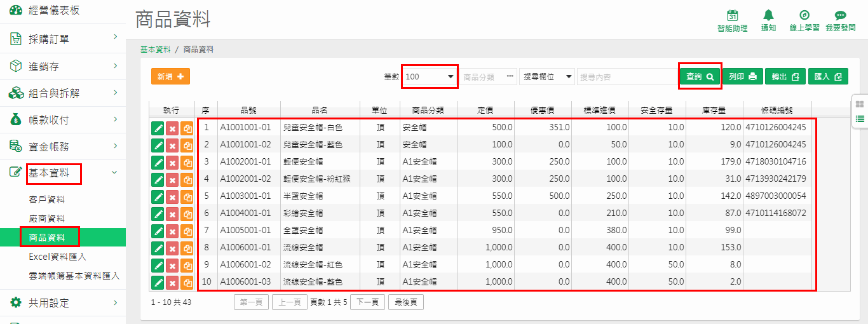The image size is (868, 324).
Task: Expand the 進銷存 sidebar section
Action: (115, 65)
